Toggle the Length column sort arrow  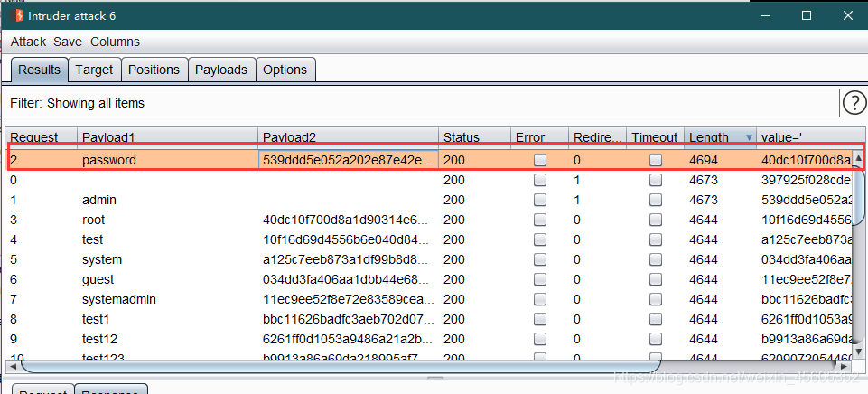[x=749, y=137]
